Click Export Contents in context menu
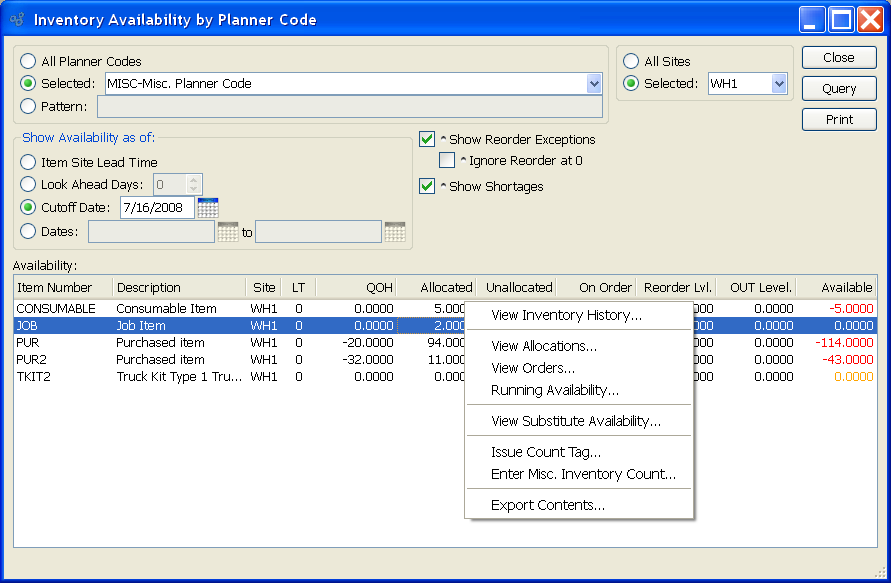Screen dimensions: 891x583 coord(547,506)
